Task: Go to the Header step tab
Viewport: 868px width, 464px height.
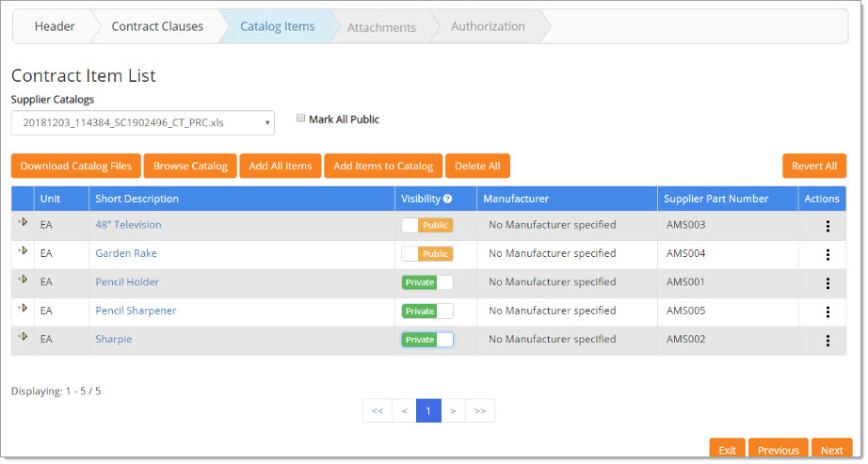Action: click(55, 26)
